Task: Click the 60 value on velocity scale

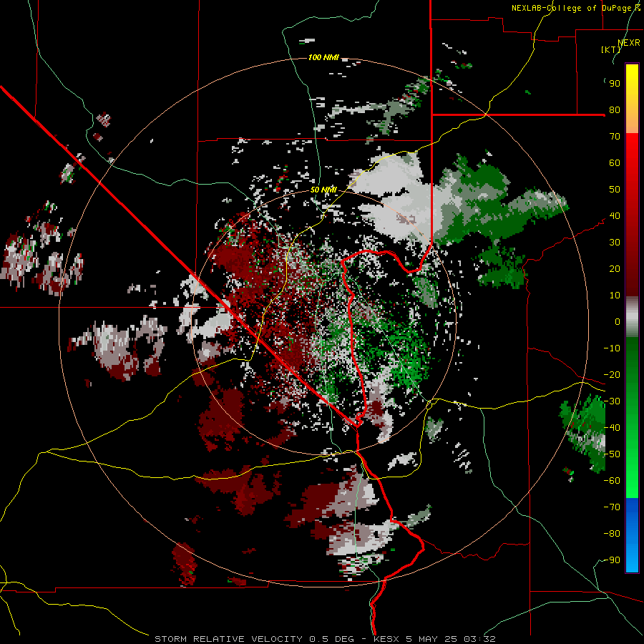Action: tap(615, 163)
